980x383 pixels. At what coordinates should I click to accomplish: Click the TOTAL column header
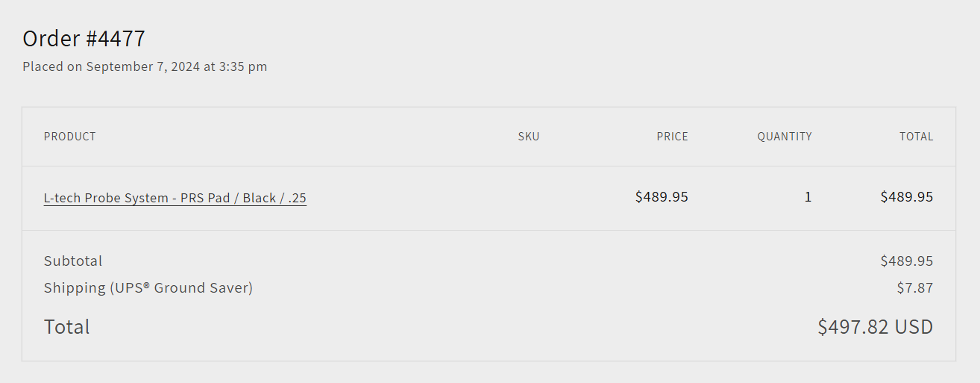(916, 137)
